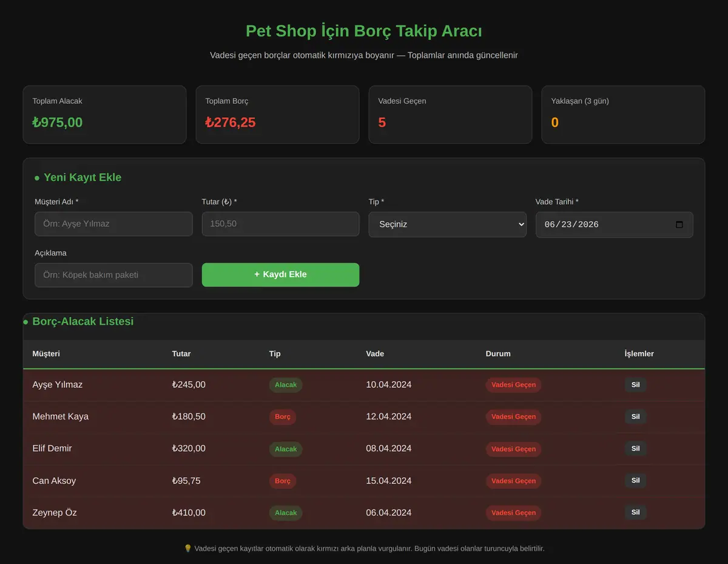The image size is (728, 564).
Task: Focus the Tutar amount input field
Action: pos(280,224)
